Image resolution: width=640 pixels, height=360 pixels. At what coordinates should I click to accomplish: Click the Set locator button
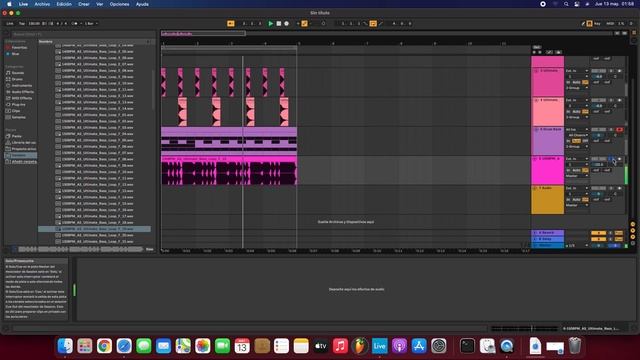537,47
